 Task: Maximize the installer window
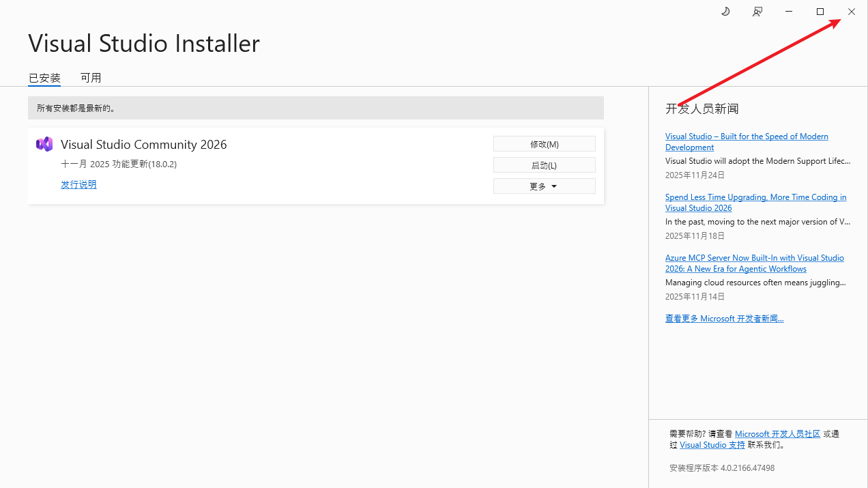click(820, 12)
